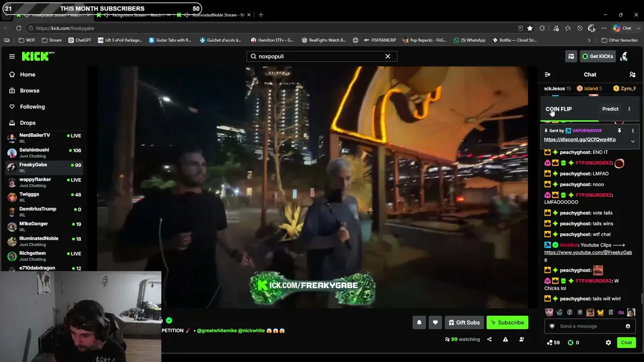Image resolution: width=644 pixels, height=362 pixels.
Task: Open the pinned message options menu
Action: [x=633, y=131]
